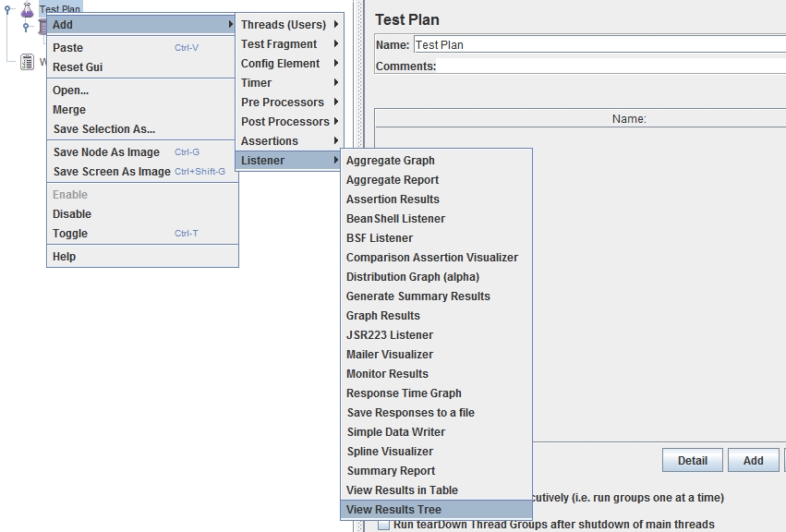Screen dimensions: 786x532
Task: Click Disable in the context menu
Action: pyautogui.click(x=72, y=214)
